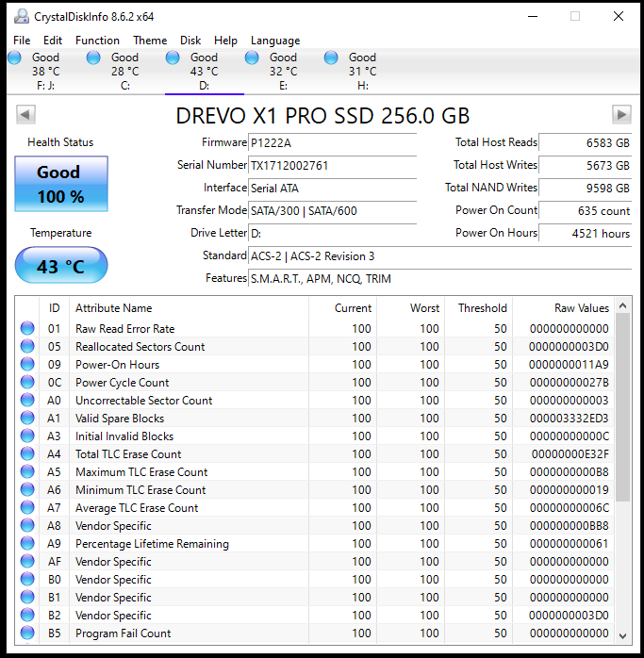Click the Interface field Serial ATA
Screen dimensions: 644x658
(333, 189)
